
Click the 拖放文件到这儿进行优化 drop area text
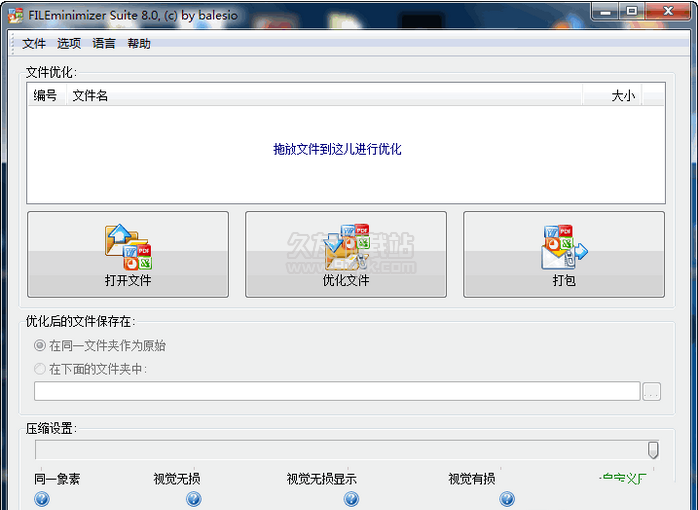337,149
